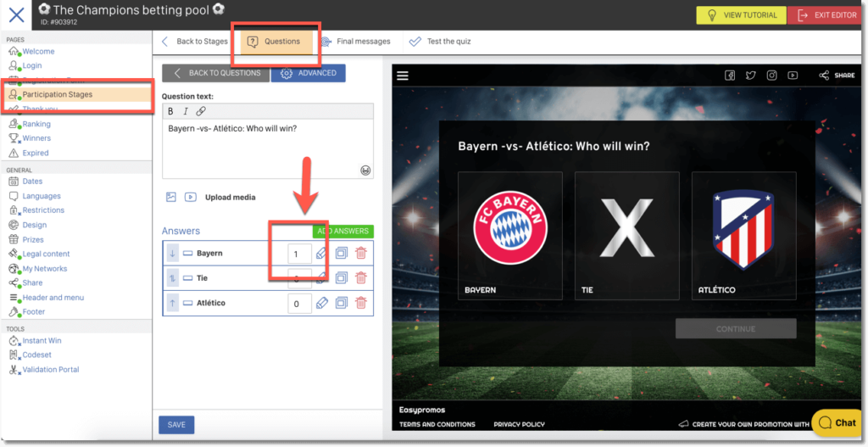The width and height of the screenshot is (868, 447).
Task: Click into the Question text field
Action: point(267,148)
